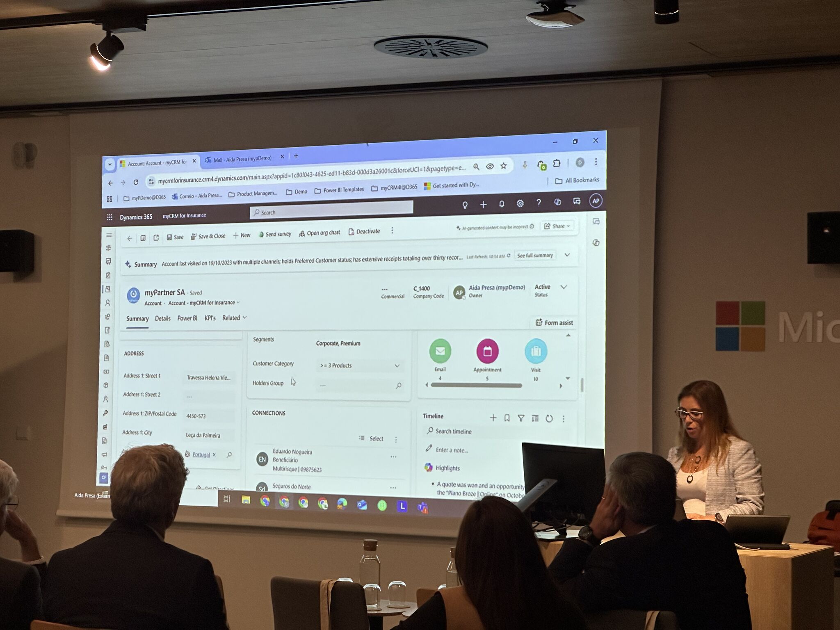840x630 pixels.
Task: Click the activity carousel horizontal scrollbar
Action: (x=476, y=386)
